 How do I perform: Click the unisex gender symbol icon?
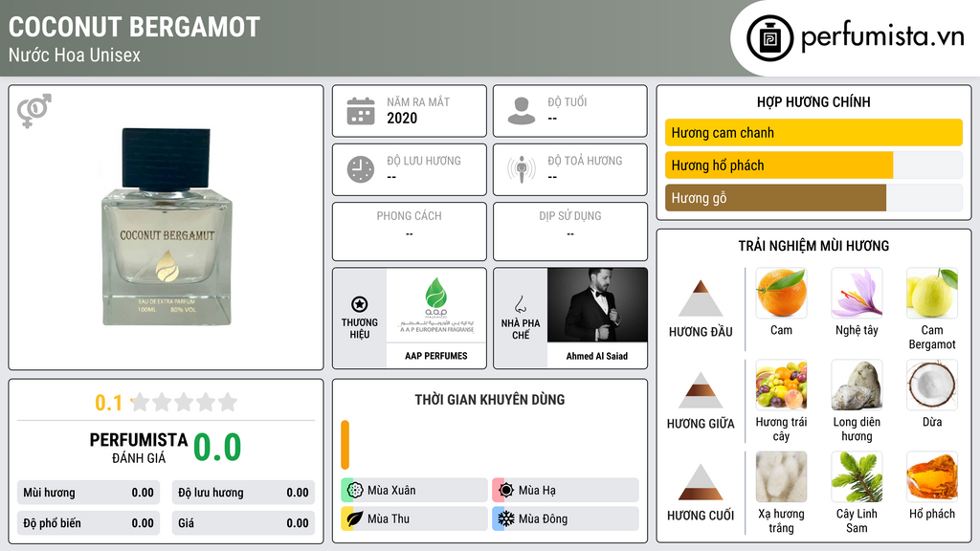[x=34, y=111]
